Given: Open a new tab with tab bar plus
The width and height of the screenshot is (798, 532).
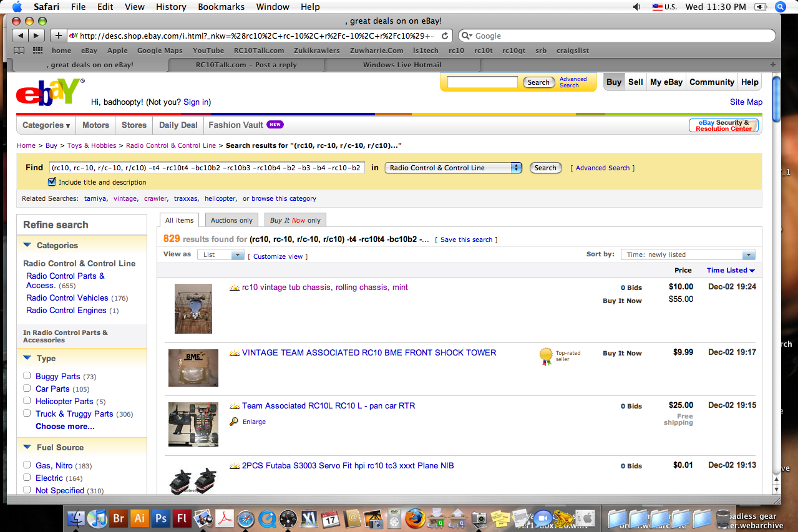Looking at the screenshot, I should point(773,65).
